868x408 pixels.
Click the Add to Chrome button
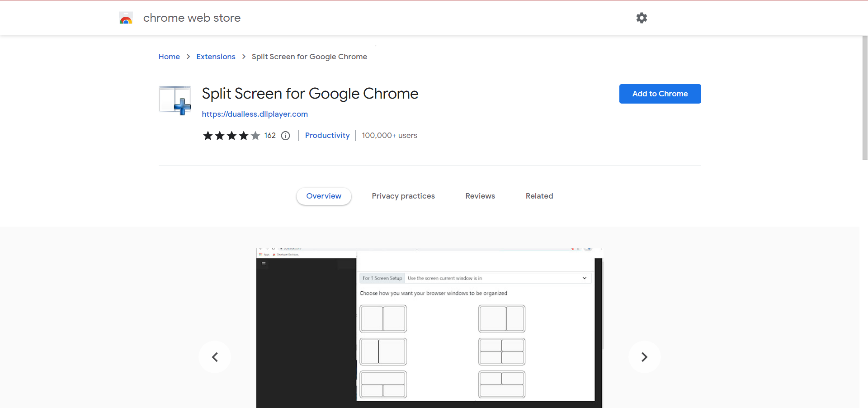(660, 94)
